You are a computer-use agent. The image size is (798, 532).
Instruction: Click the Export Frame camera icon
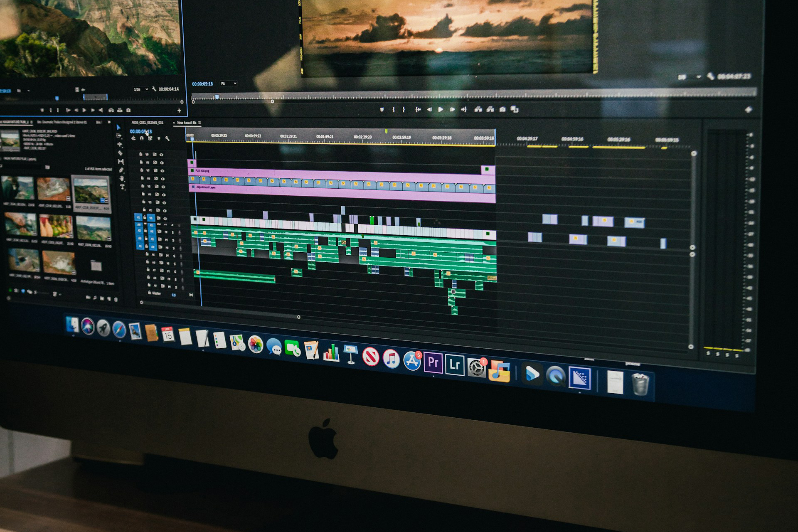point(502,109)
